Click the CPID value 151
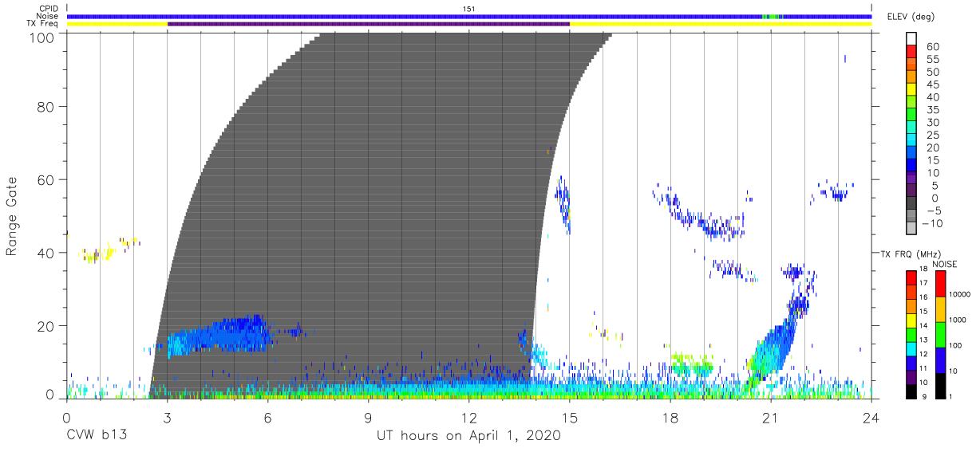Screen dimensions: 980x452 coord(469,8)
